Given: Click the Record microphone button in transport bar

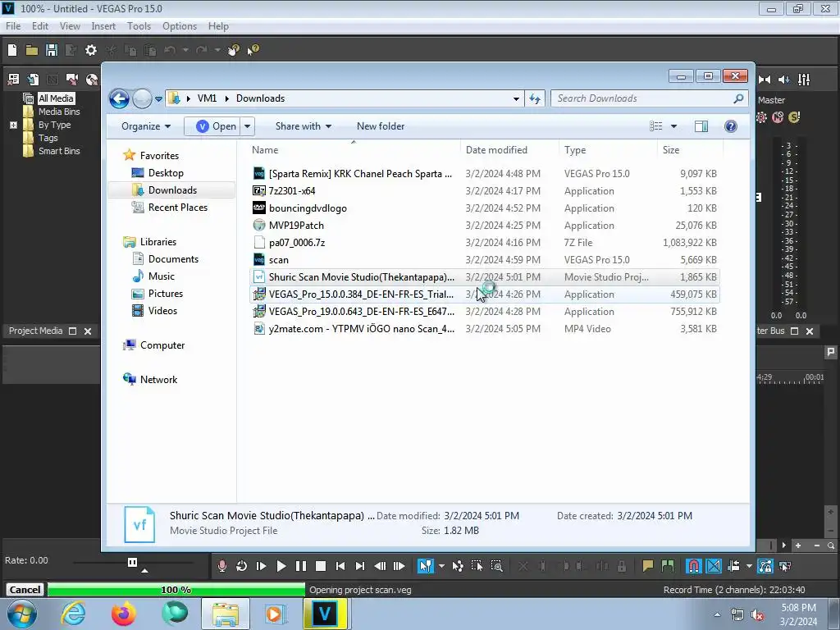Looking at the screenshot, I should [221, 566].
